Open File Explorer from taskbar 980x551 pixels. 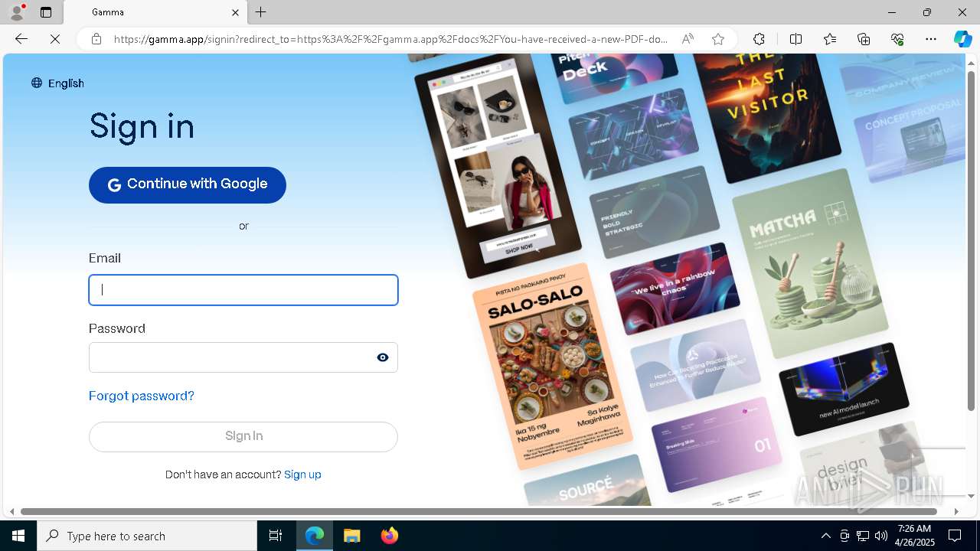pos(352,536)
